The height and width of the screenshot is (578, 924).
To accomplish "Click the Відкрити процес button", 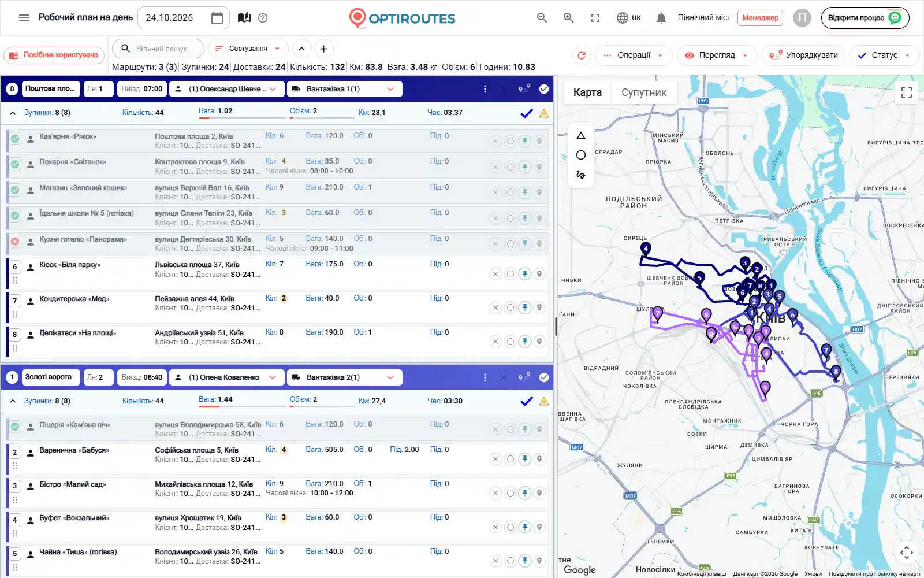I will pyautogui.click(x=865, y=18).
